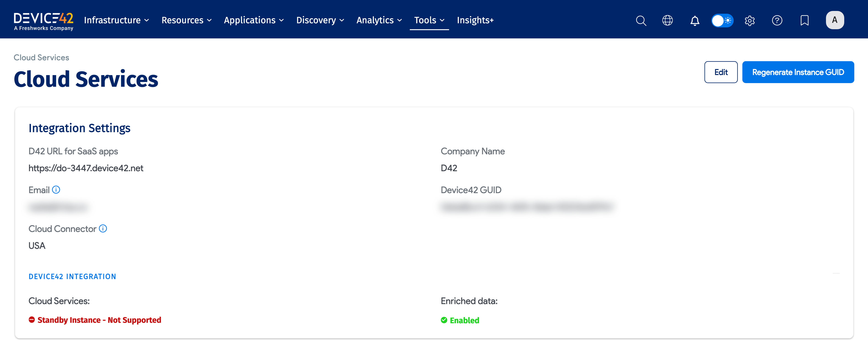This screenshot has width=868, height=347.
Task: Expand the Resources menu
Action: click(187, 20)
